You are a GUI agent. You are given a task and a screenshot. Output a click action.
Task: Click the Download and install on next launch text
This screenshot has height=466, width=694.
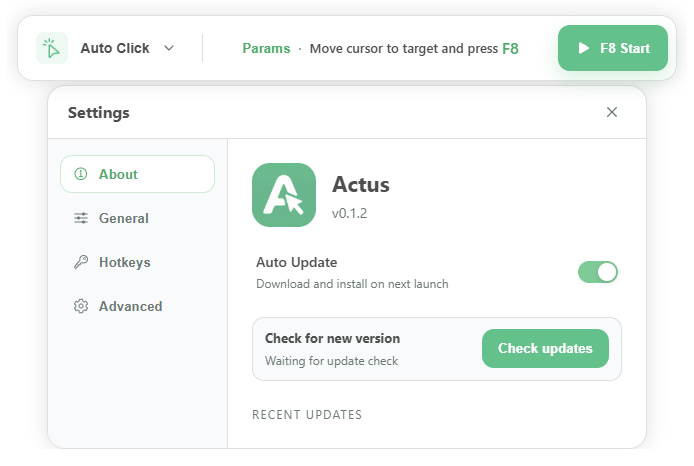click(352, 284)
